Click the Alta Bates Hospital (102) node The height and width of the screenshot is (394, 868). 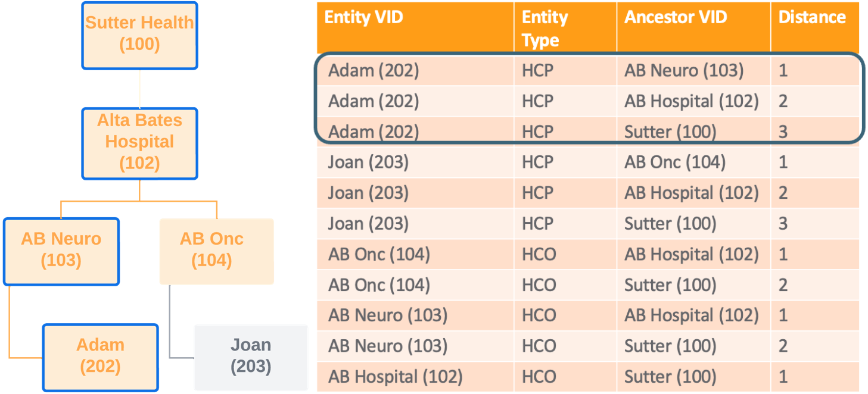point(139,142)
